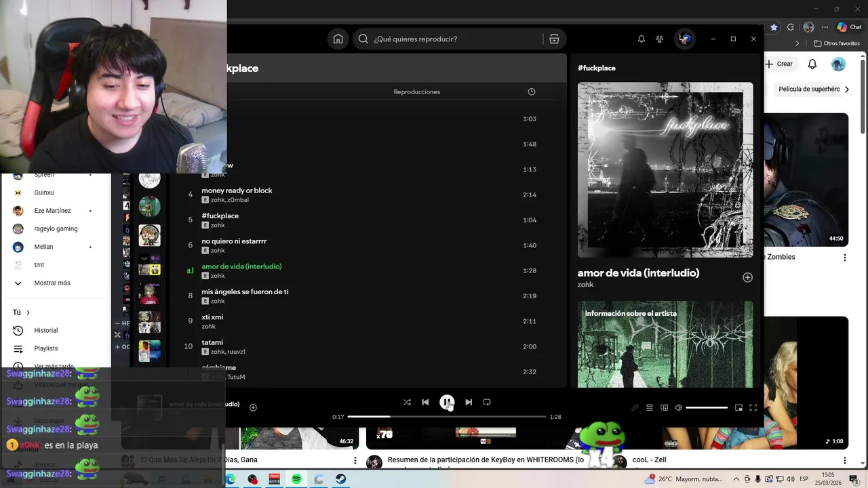Viewport: 868px width, 488px height.
Task: Open YouTube Crear button
Action: pos(780,64)
